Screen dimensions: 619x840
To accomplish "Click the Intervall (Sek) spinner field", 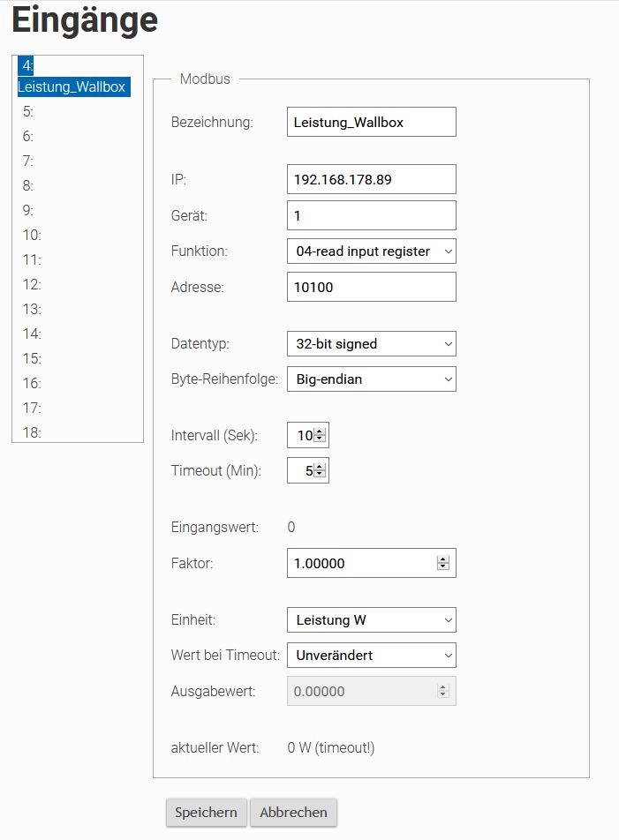I will pyautogui.click(x=303, y=435).
